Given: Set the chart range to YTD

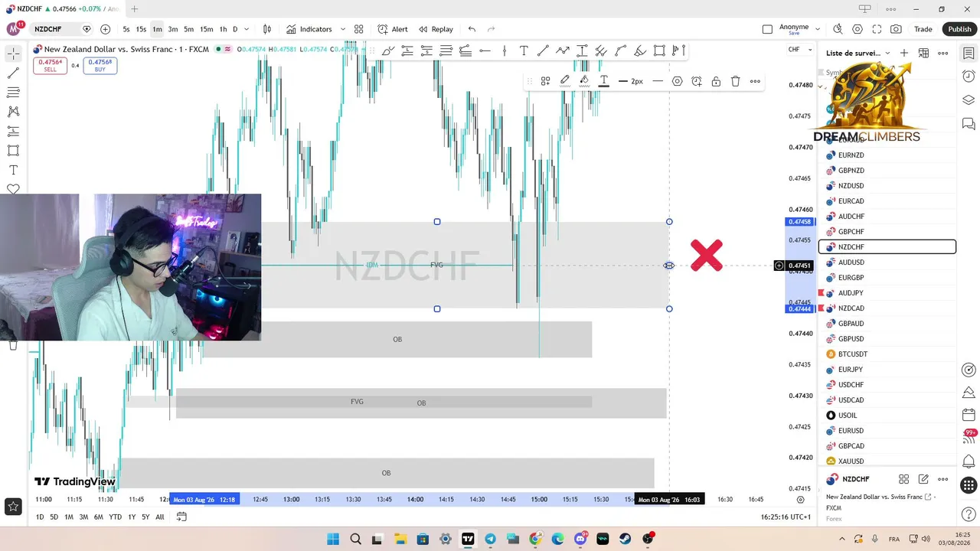Looking at the screenshot, I should tap(115, 517).
